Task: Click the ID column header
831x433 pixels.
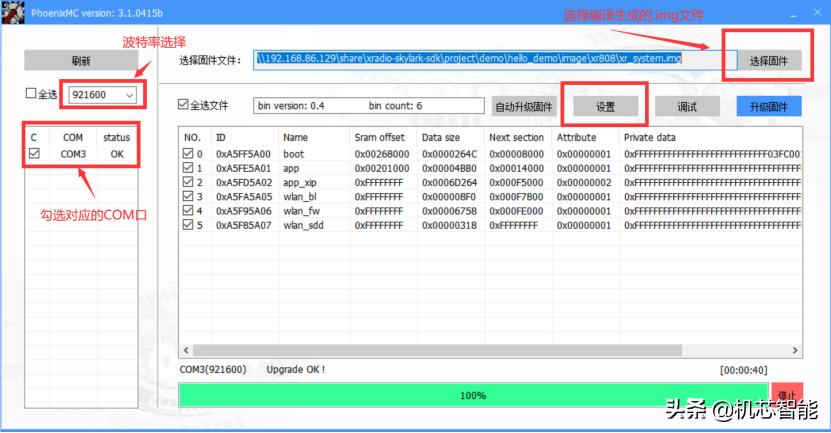Action: [x=221, y=138]
